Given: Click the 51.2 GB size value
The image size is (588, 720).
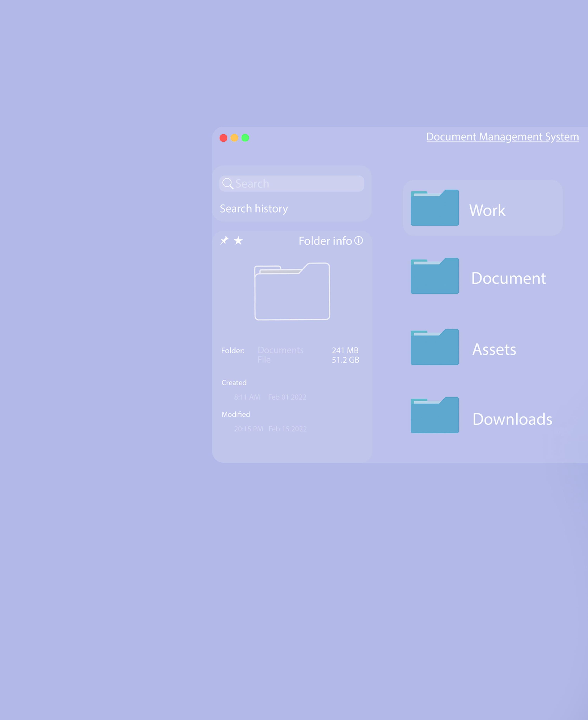Looking at the screenshot, I should pos(345,360).
